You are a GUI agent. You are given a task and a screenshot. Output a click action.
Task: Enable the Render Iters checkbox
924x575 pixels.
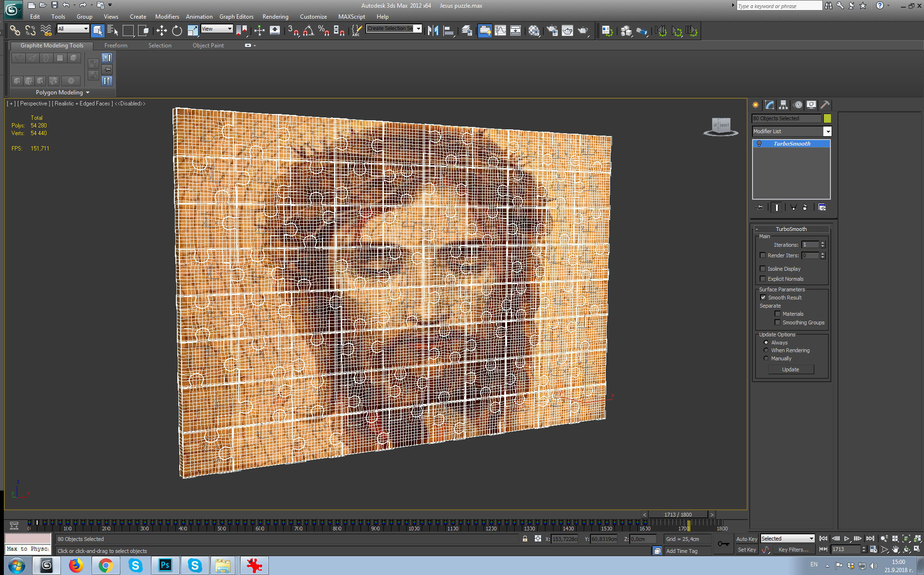pyautogui.click(x=763, y=255)
